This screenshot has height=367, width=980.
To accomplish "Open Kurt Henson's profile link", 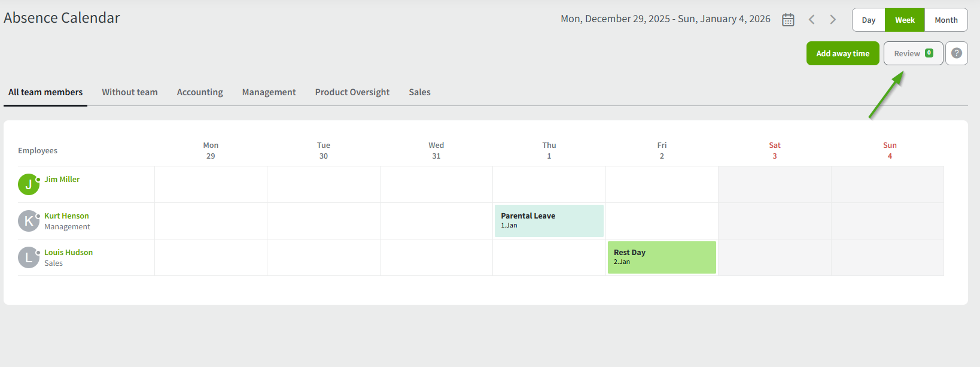I will 66,216.
